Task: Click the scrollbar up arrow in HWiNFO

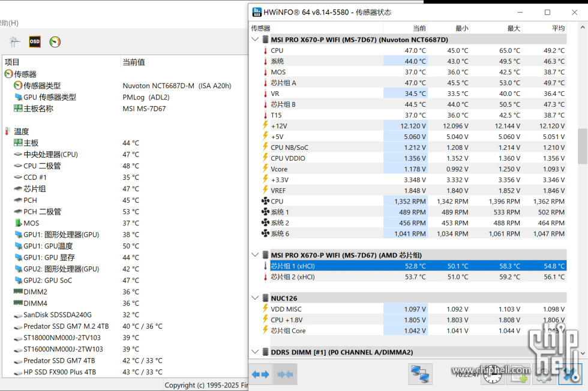Action: click(583, 28)
